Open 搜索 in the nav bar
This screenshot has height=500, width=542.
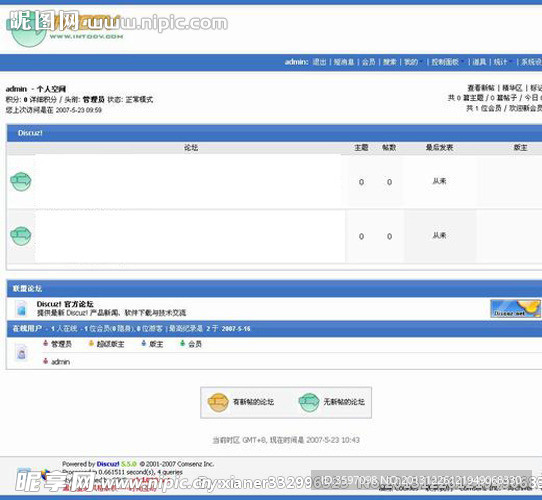tap(390, 62)
